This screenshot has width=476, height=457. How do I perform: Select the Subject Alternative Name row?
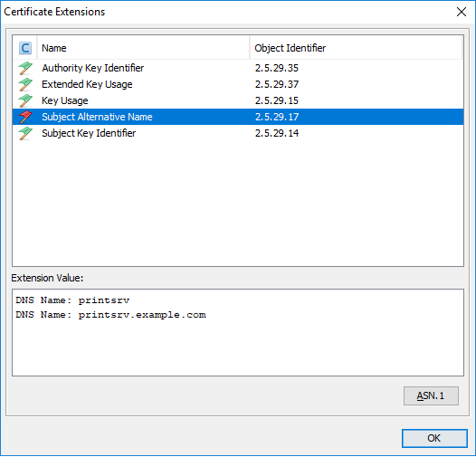[x=238, y=117]
